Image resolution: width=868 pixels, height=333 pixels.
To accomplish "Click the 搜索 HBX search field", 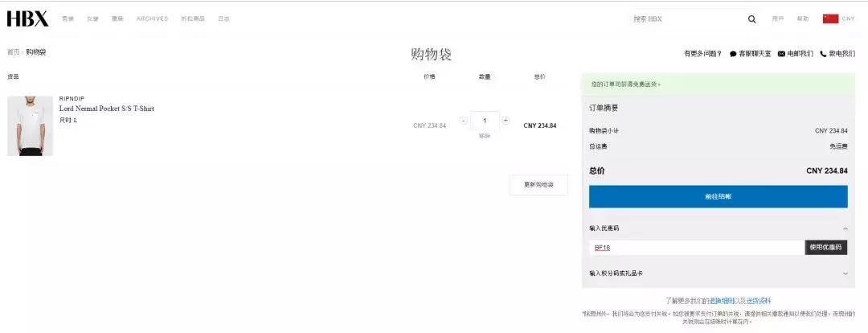I will coord(686,18).
